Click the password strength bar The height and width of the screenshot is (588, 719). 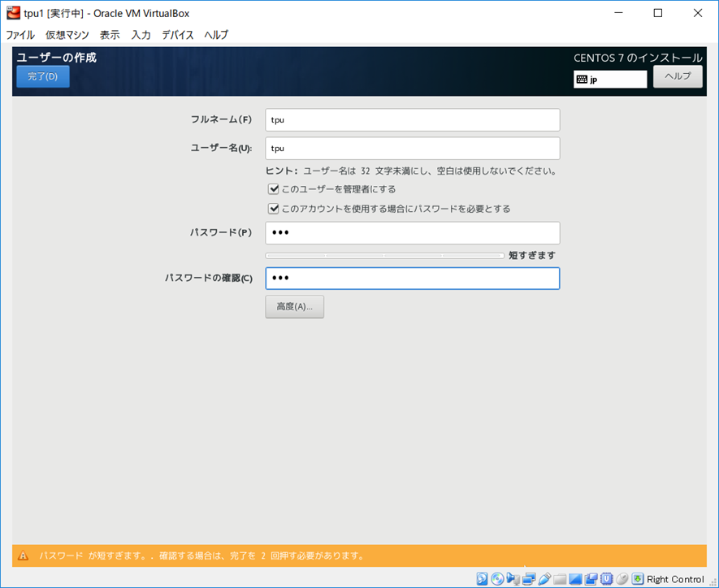(384, 256)
